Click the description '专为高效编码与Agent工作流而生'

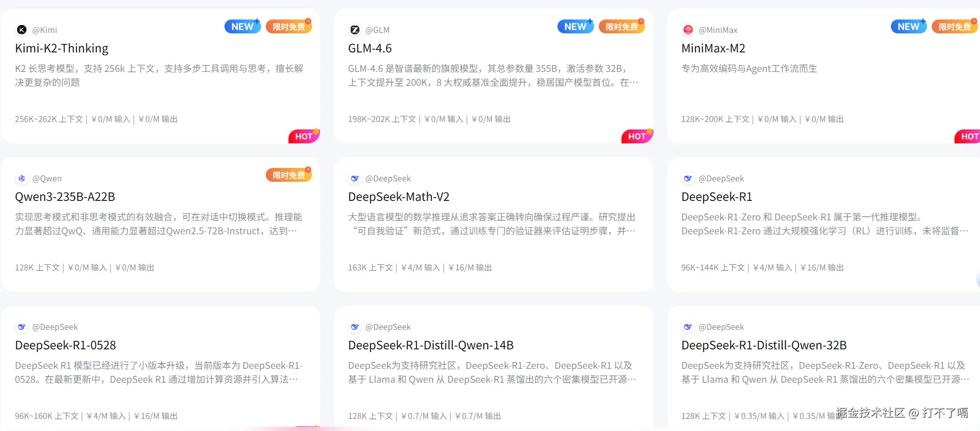click(749, 69)
